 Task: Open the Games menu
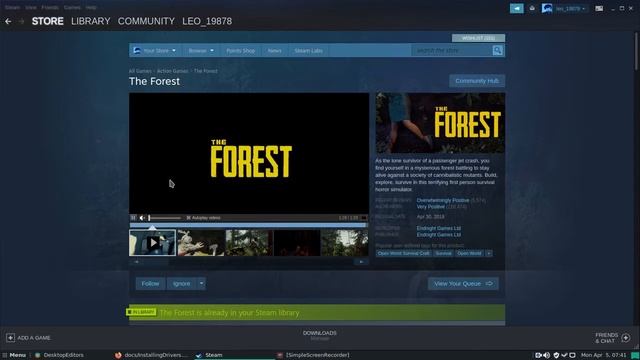72,7
